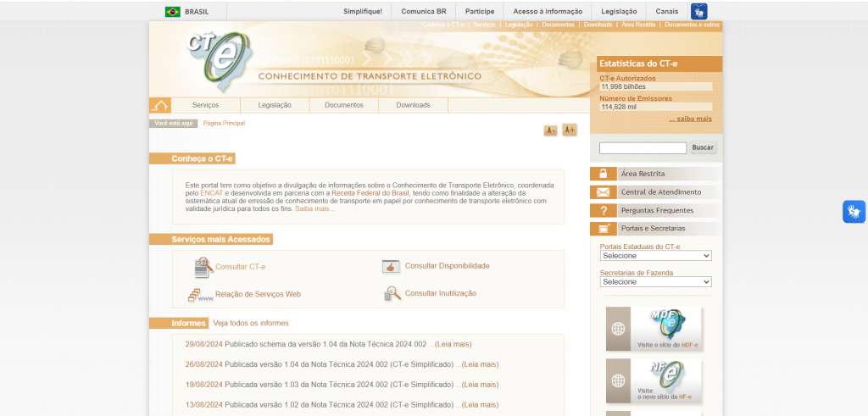The height and width of the screenshot is (416, 868).
Task: Click the ENCAT link in description
Action: pyautogui.click(x=211, y=193)
